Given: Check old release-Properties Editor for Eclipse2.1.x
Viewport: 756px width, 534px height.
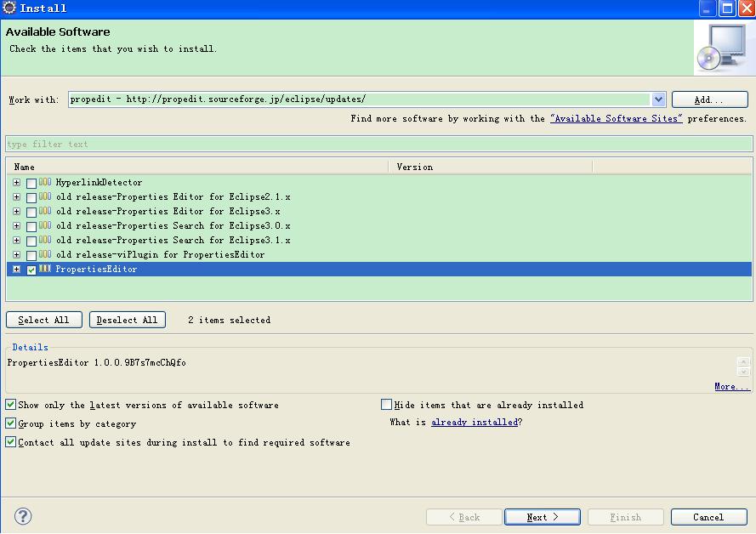Looking at the screenshot, I should pos(31,197).
